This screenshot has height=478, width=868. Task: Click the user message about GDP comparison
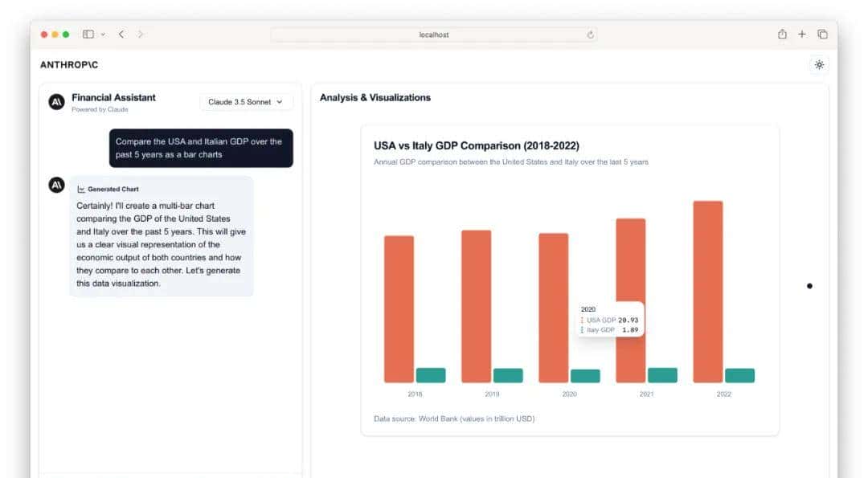201,148
